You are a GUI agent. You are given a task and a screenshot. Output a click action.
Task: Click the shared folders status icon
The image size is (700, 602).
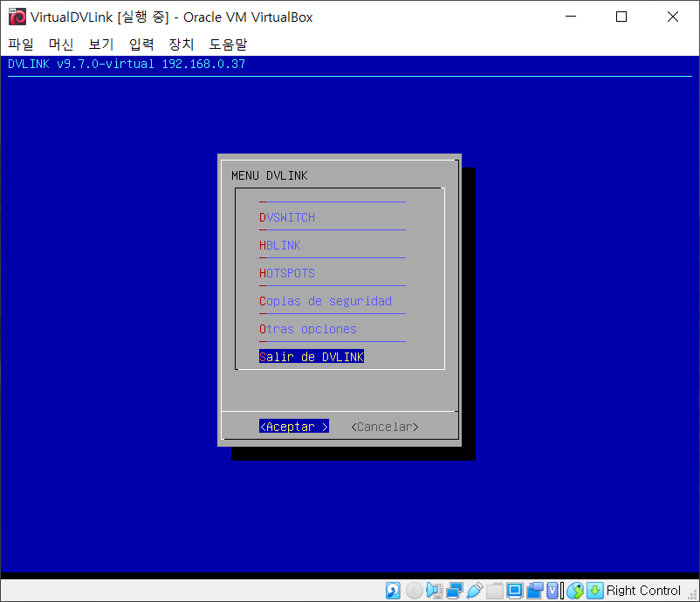[x=495, y=591]
